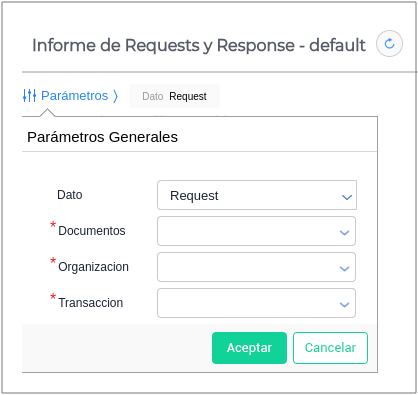Click the Cancelar button

pyautogui.click(x=330, y=348)
